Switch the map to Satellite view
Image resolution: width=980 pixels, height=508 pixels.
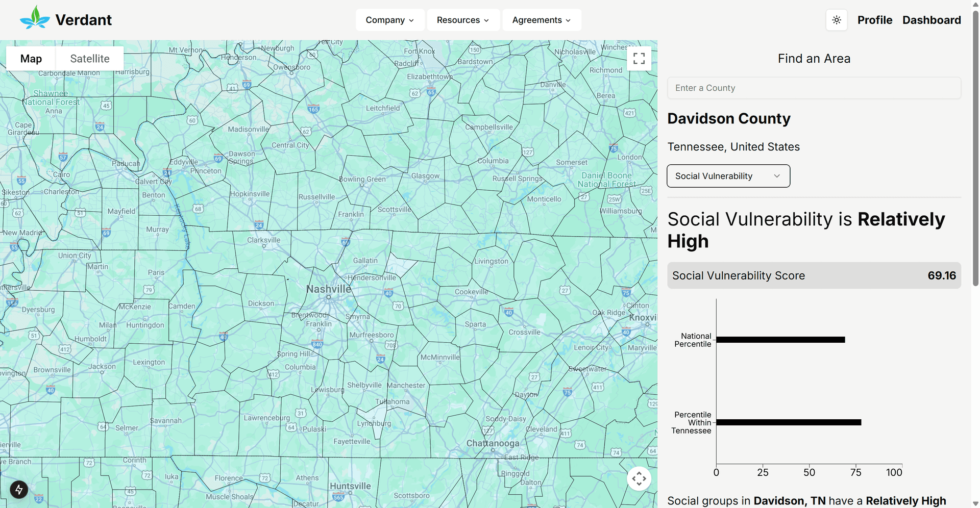90,58
